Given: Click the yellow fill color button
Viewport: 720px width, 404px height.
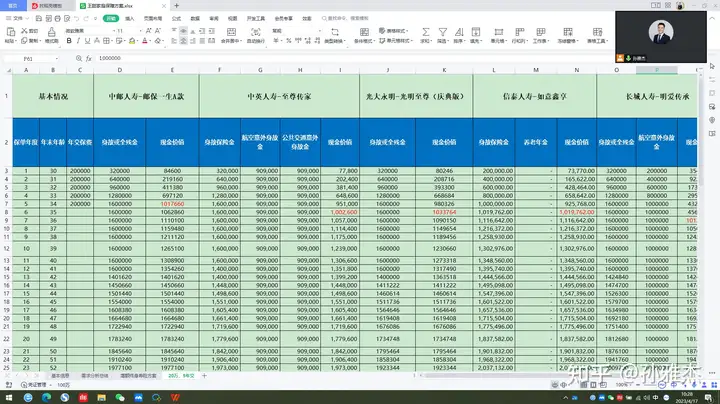Looking at the screenshot, I should coord(132,41).
